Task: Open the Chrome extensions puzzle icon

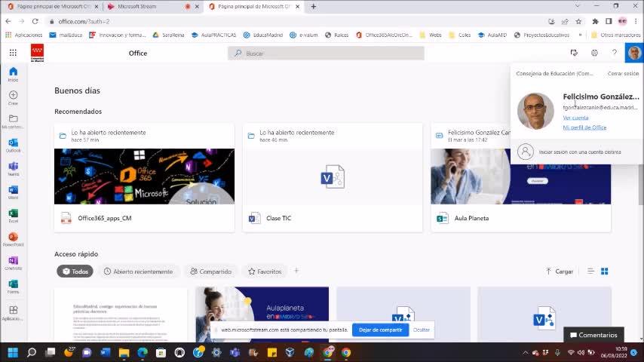Action: click(x=595, y=21)
